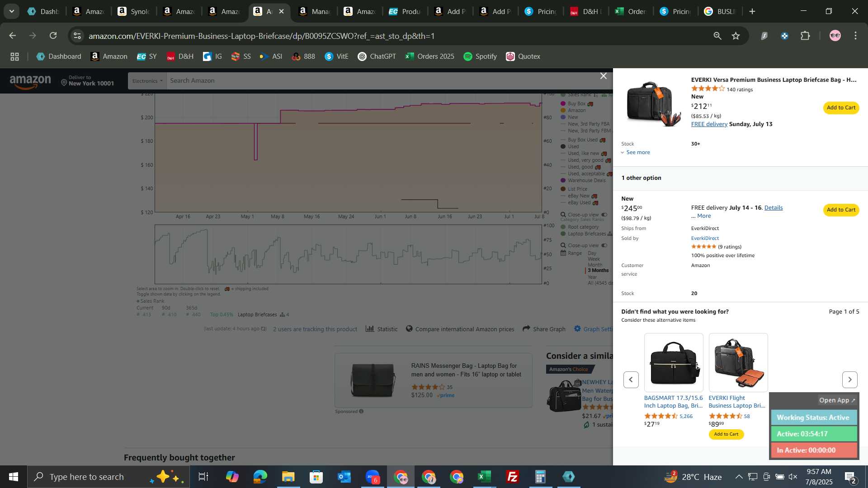The height and width of the screenshot is (488, 868).
Task: Select Year range for the graph
Action: [x=592, y=277]
